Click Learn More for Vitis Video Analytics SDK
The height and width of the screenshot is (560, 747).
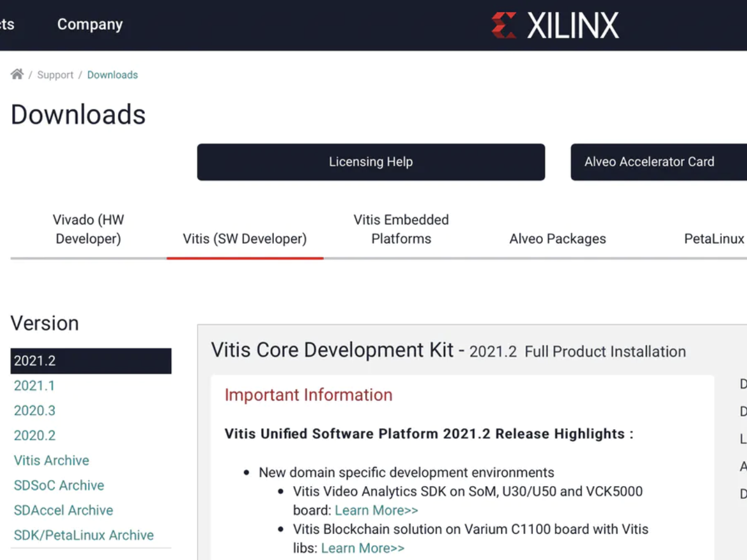[377, 510]
